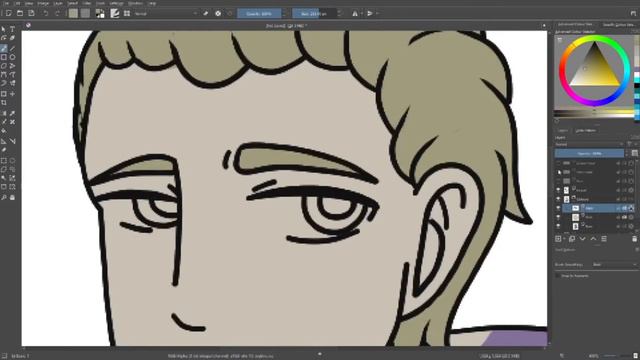Click the Open file toolbar icon
Screen dimensions: 640x360
(20, 13)
